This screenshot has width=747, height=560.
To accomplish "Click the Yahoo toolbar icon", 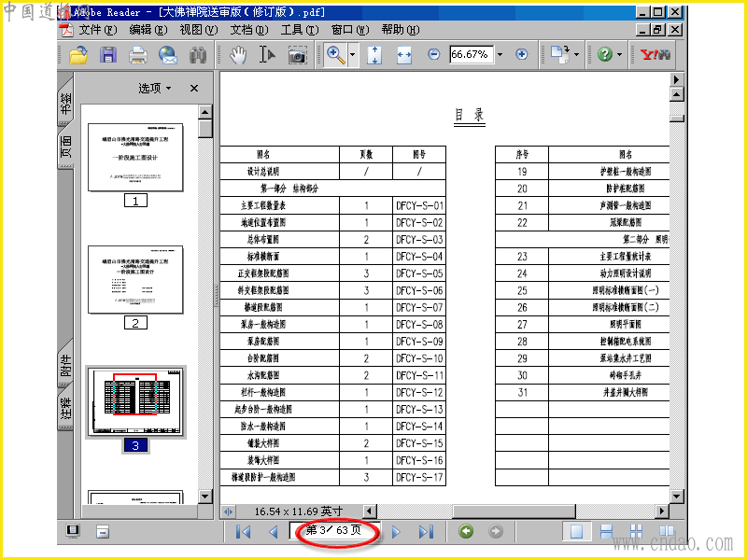I will coord(655,54).
